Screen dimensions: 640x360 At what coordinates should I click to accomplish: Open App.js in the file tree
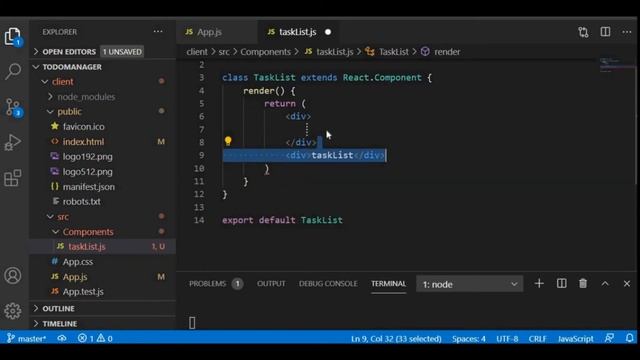pyautogui.click(x=103, y=277)
